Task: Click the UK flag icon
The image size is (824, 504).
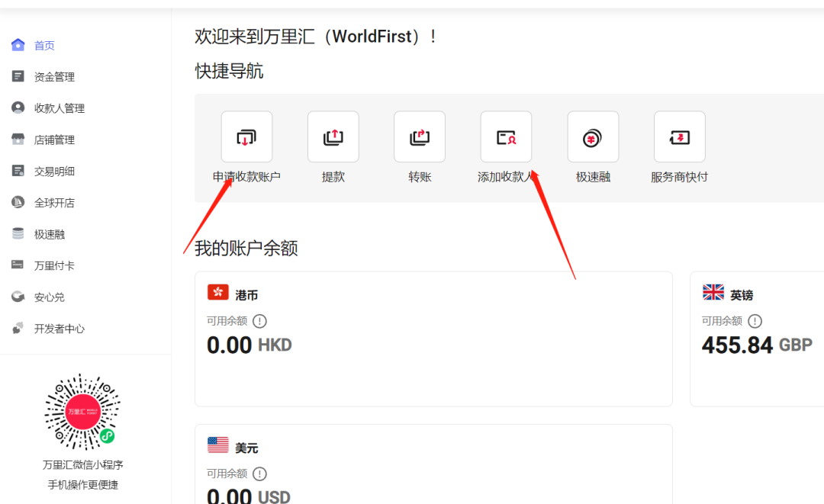Action: 713,292
